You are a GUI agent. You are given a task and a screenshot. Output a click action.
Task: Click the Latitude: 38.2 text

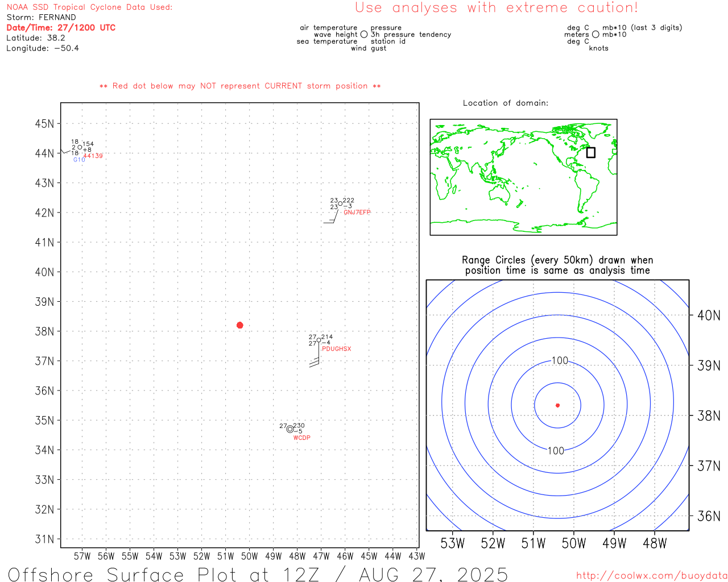point(36,38)
